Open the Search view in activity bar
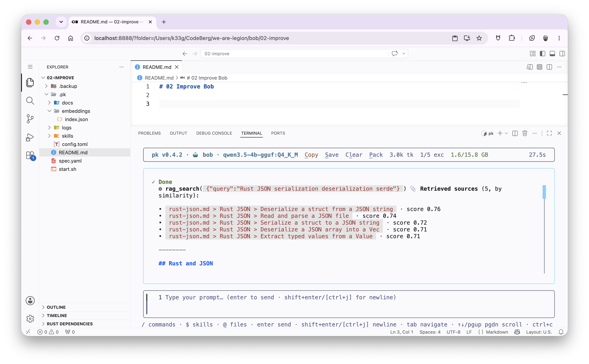The height and width of the screenshot is (364, 589). coord(30,101)
